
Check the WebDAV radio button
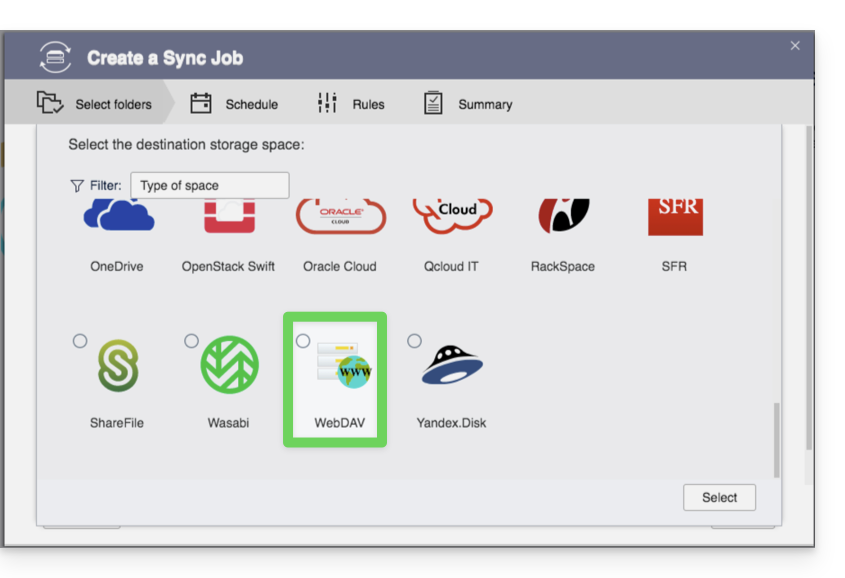[303, 341]
